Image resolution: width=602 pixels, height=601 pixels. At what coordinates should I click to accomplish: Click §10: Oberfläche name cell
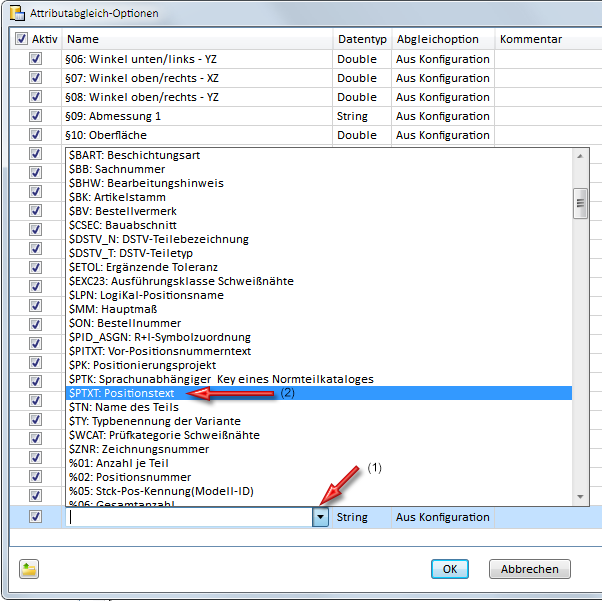point(197,135)
